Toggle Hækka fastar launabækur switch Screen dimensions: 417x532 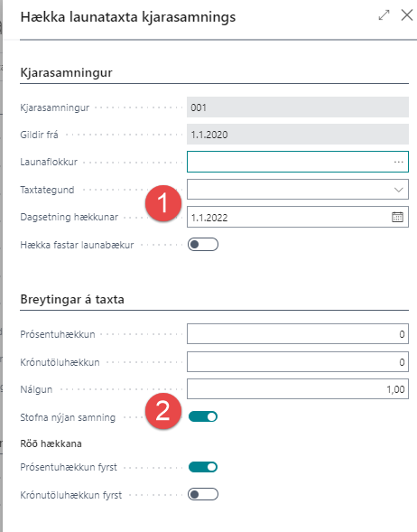pos(203,244)
